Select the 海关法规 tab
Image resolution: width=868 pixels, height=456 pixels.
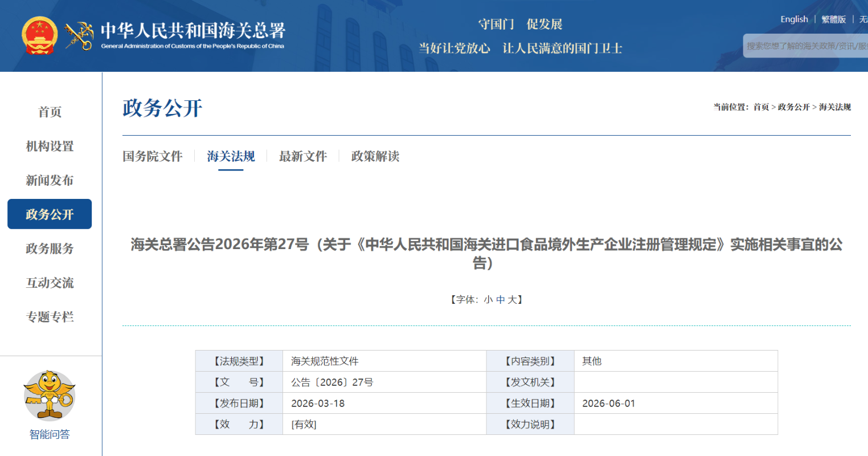tap(231, 156)
